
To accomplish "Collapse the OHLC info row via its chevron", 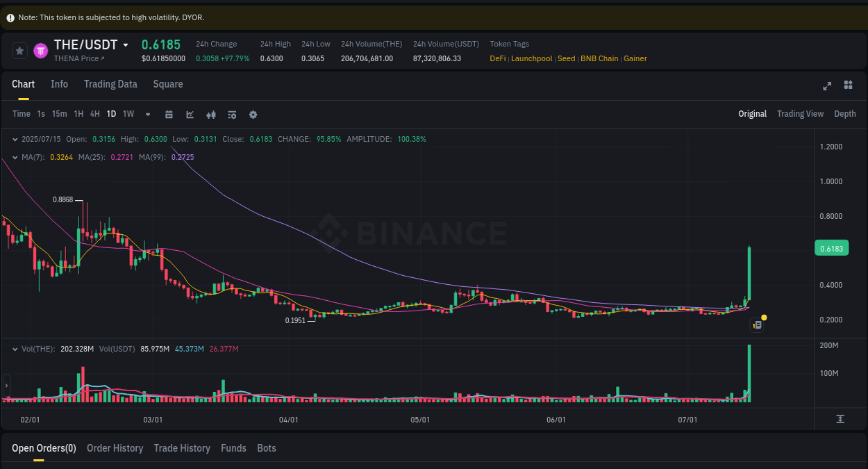I will [x=15, y=139].
